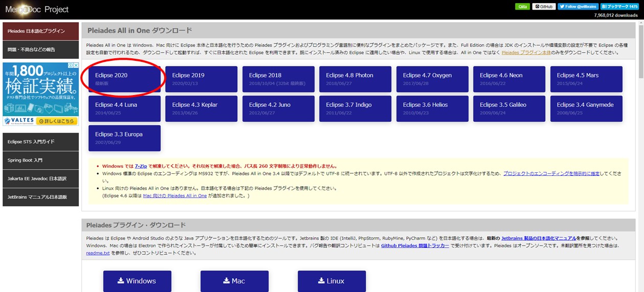Click the Linux download button

tap(332, 281)
